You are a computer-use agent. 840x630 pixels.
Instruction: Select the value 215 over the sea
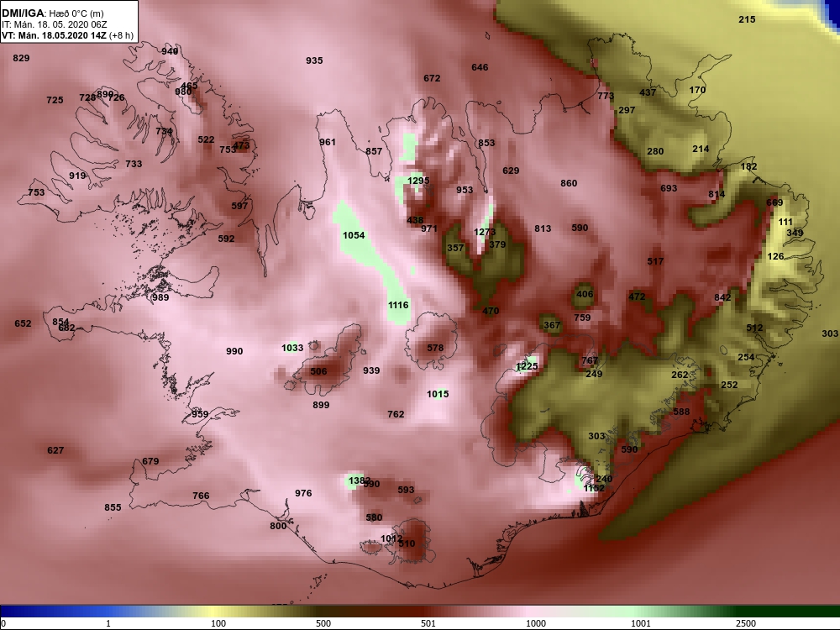(x=747, y=19)
